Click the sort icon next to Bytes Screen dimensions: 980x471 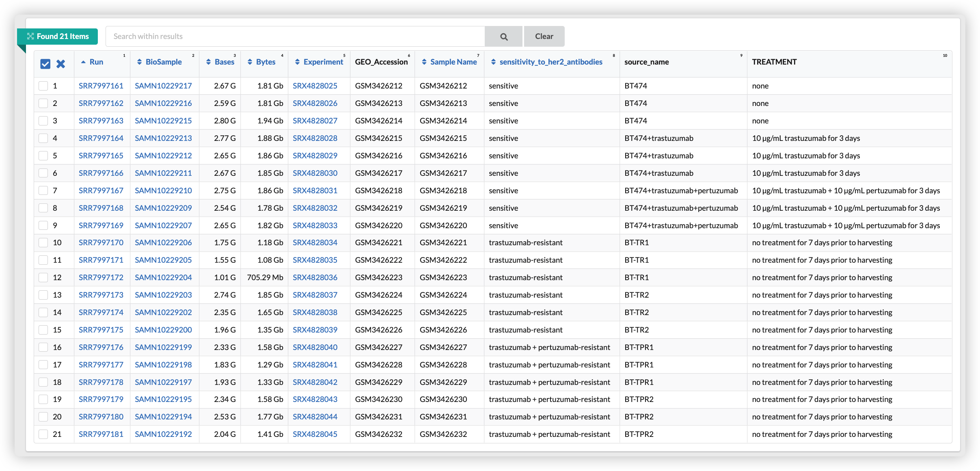coord(250,62)
